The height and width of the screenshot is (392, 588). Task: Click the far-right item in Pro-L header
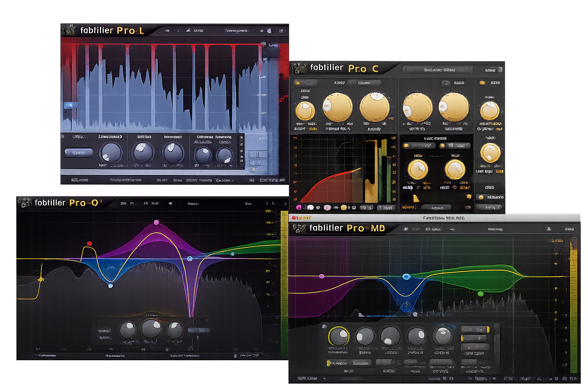(282, 31)
